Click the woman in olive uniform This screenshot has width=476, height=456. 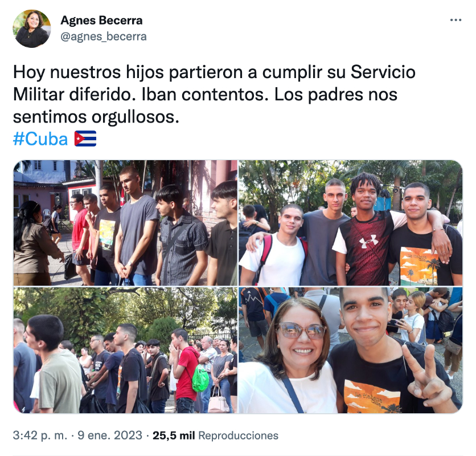click(34, 243)
